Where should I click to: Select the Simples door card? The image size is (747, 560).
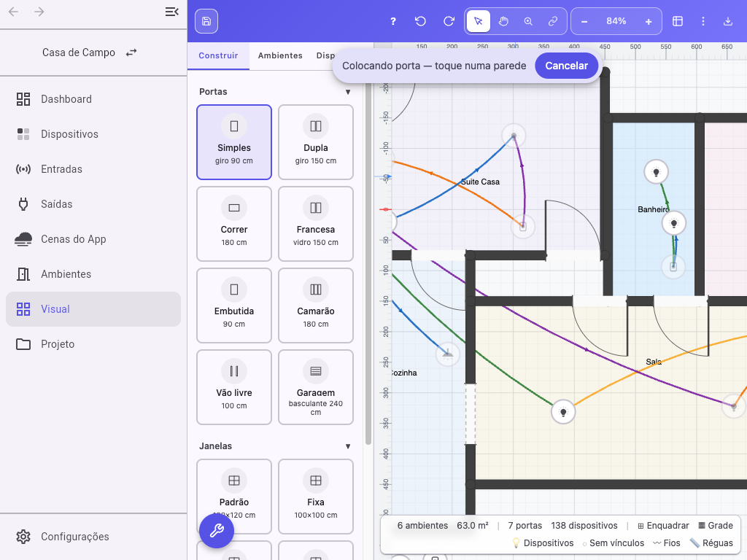tap(234, 142)
